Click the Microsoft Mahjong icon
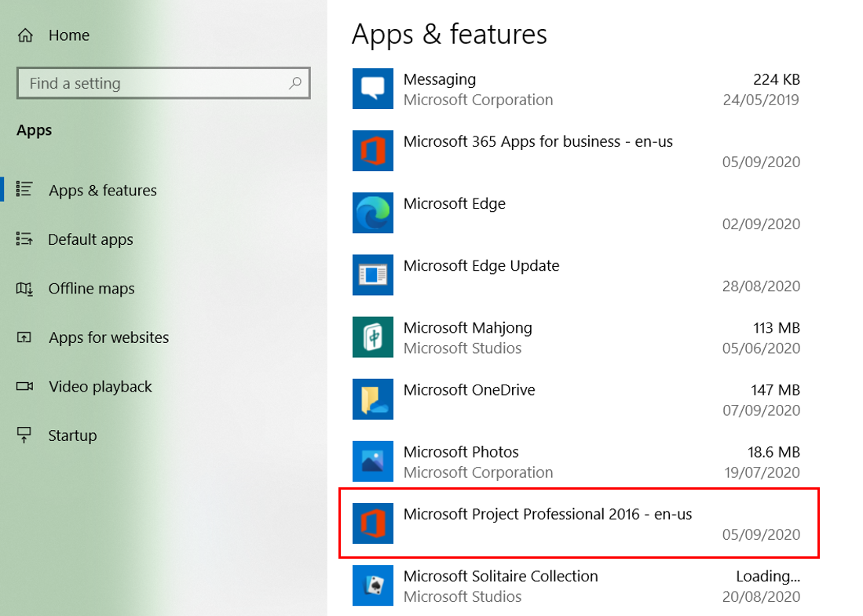 (373, 337)
